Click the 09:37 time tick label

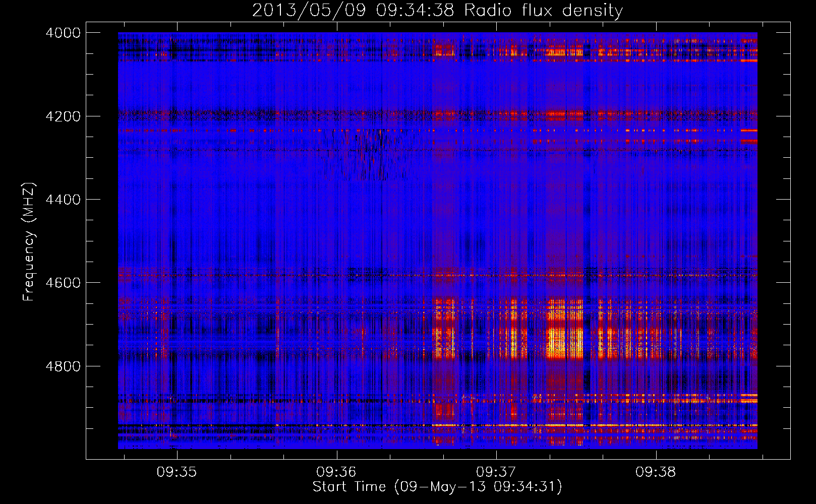point(496,472)
